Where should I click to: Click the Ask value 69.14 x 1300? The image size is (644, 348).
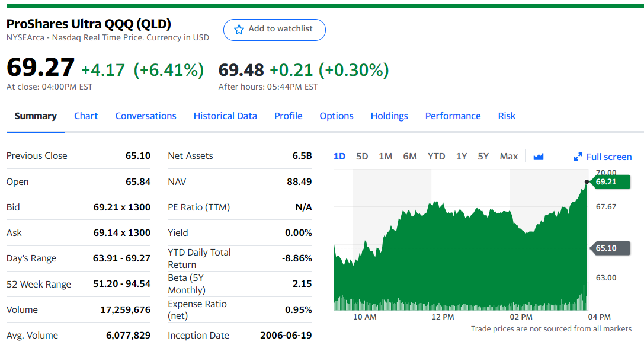pos(122,232)
